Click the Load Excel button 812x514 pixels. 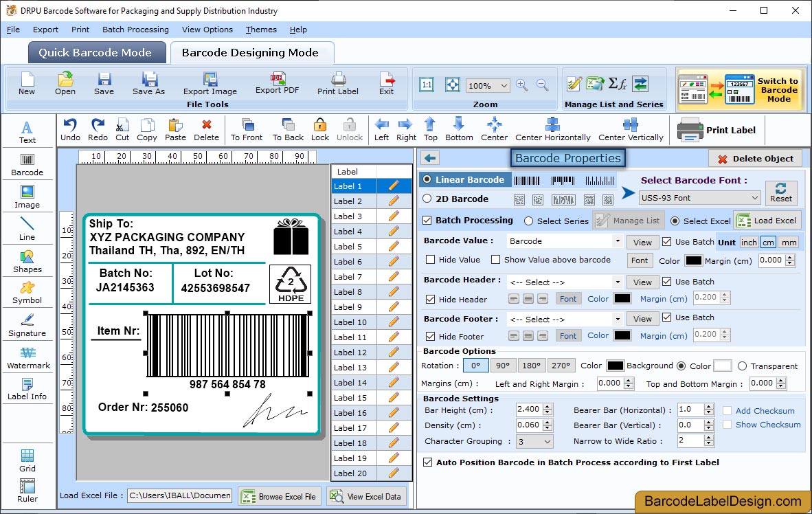pos(767,221)
